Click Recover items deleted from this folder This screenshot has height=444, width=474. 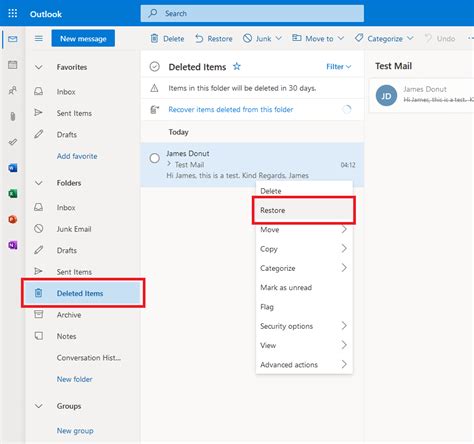click(x=231, y=109)
